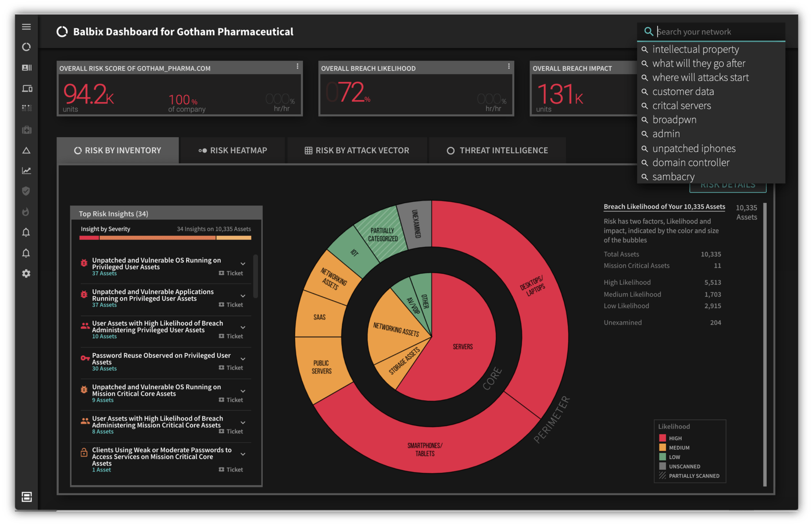Click the search magnifier in the search bar
Screen dimensions: 812x525
pyautogui.click(x=648, y=31)
